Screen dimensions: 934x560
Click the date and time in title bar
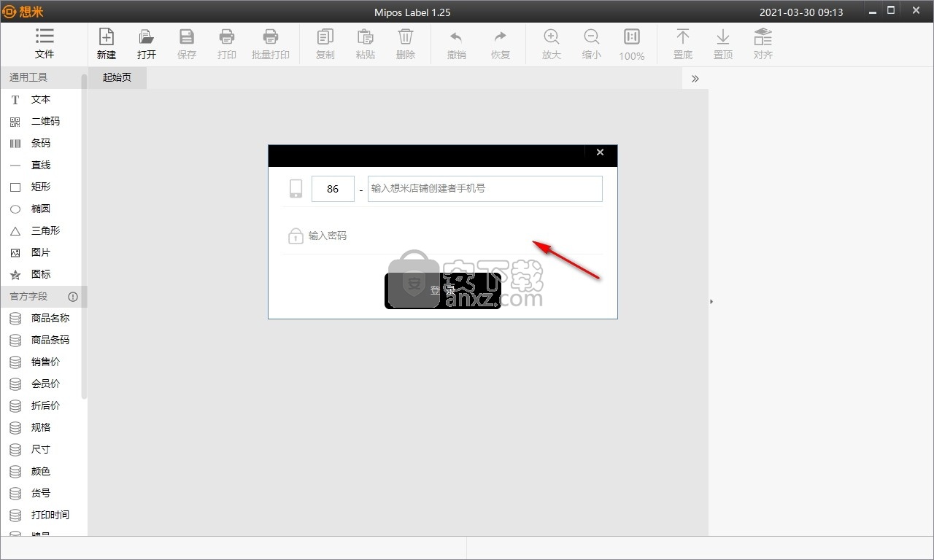pos(801,12)
